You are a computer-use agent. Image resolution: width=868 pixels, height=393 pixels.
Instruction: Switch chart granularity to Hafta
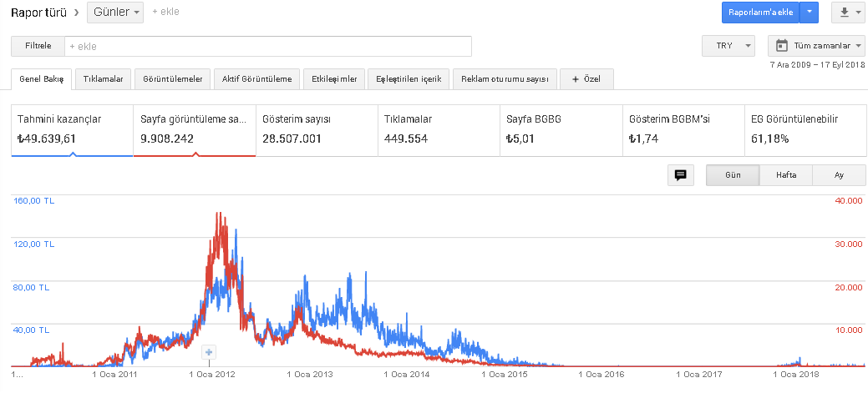785,175
